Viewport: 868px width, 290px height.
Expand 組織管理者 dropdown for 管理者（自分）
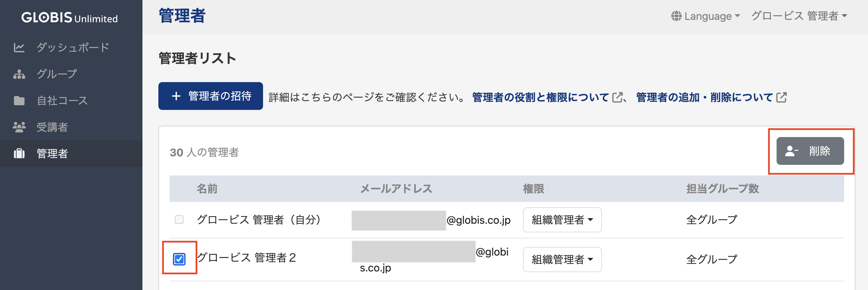562,219
